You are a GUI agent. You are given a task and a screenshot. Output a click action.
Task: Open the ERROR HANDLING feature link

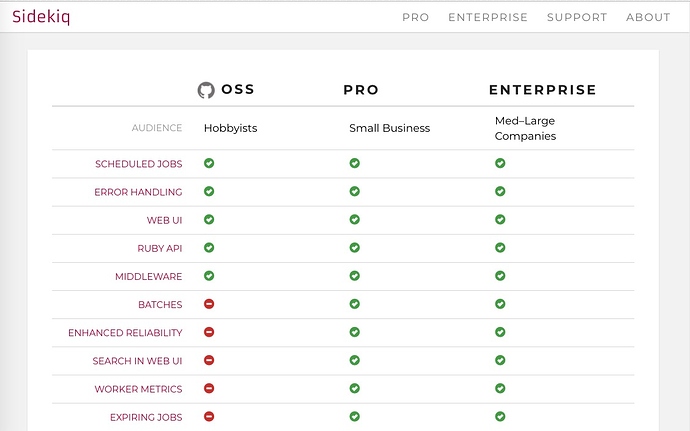pyautogui.click(x=138, y=192)
